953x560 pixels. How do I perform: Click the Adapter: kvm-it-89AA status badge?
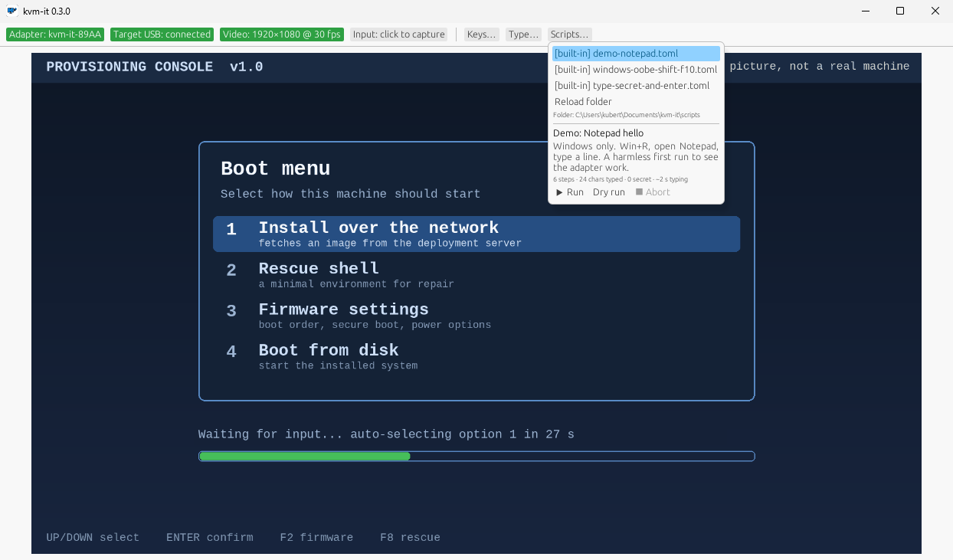[55, 34]
